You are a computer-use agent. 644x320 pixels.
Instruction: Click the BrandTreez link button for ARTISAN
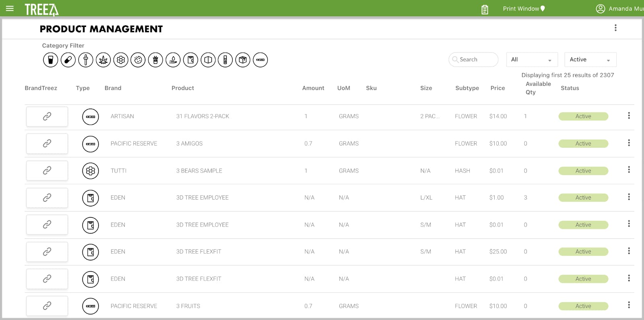pos(47,116)
